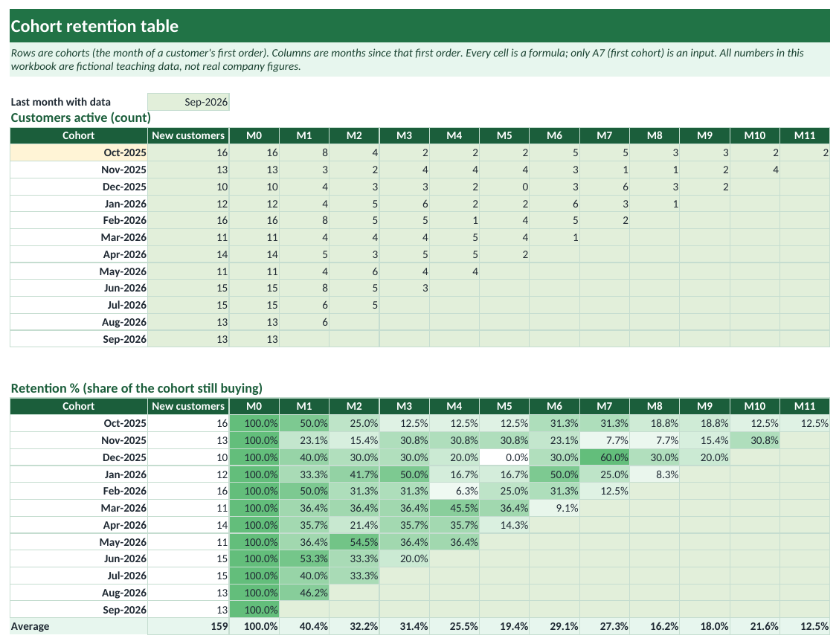Screen dimensions: 839x644
Task: Select the Nov-2025 M10 retention cell 30.8%
Action: click(755, 440)
